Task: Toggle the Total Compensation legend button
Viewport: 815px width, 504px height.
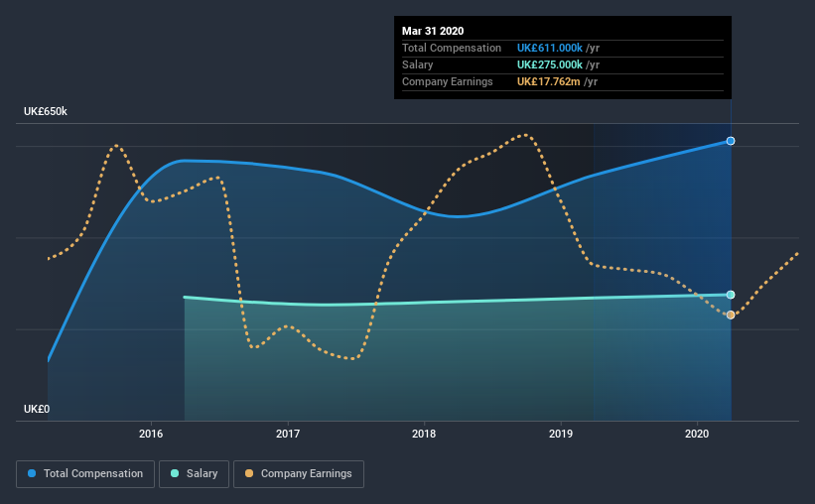Action: pos(85,474)
